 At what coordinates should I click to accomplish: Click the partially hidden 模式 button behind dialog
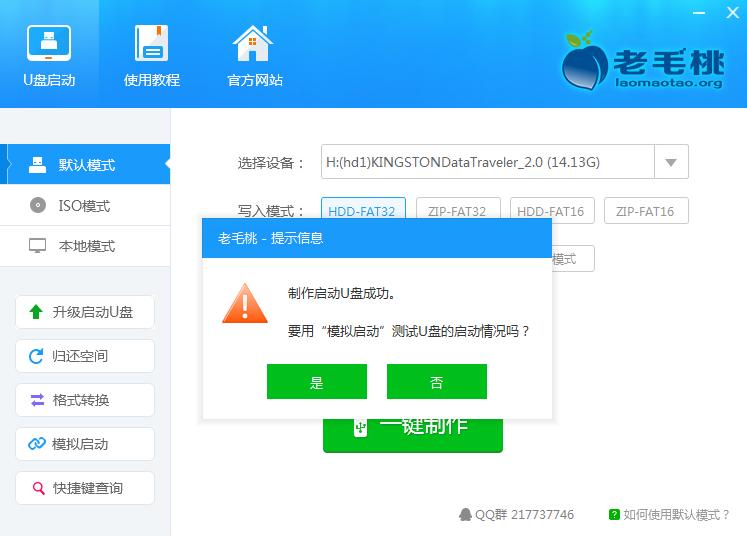tap(573, 259)
